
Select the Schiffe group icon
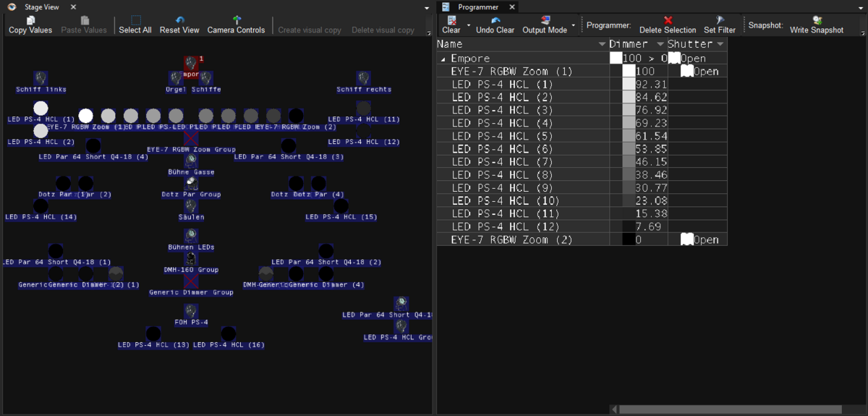206,77
